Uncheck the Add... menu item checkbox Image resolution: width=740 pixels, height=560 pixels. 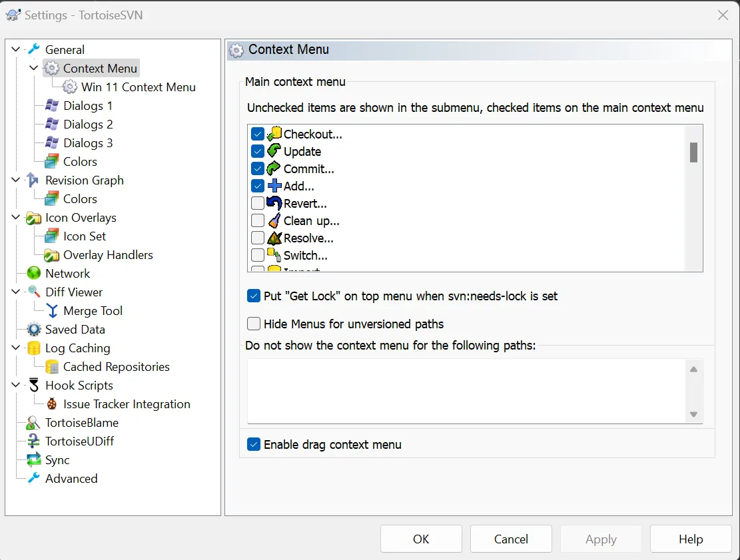[x=258, y=186]
